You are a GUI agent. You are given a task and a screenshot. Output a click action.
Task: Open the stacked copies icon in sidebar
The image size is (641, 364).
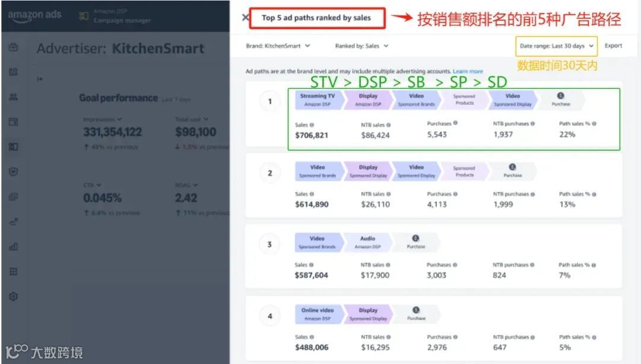(14, 197)
